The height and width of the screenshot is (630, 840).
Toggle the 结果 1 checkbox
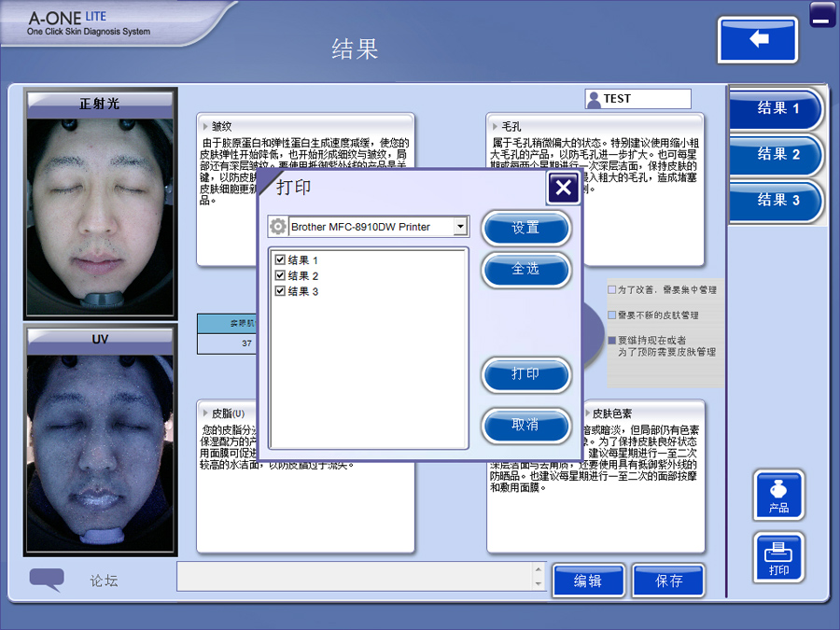pyautogui.click(x=280, y=259)
